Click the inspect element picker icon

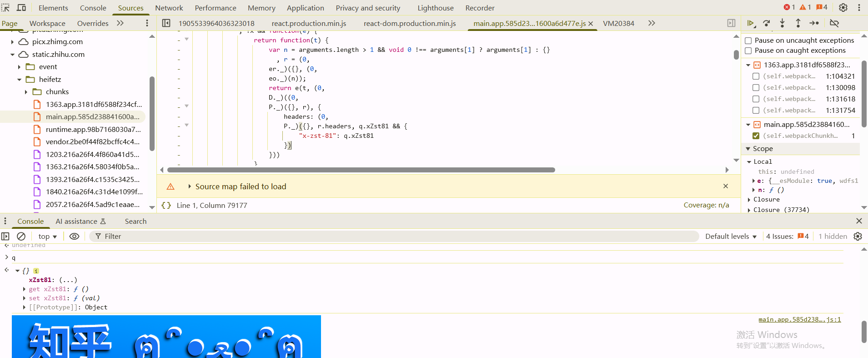[5, 8]
